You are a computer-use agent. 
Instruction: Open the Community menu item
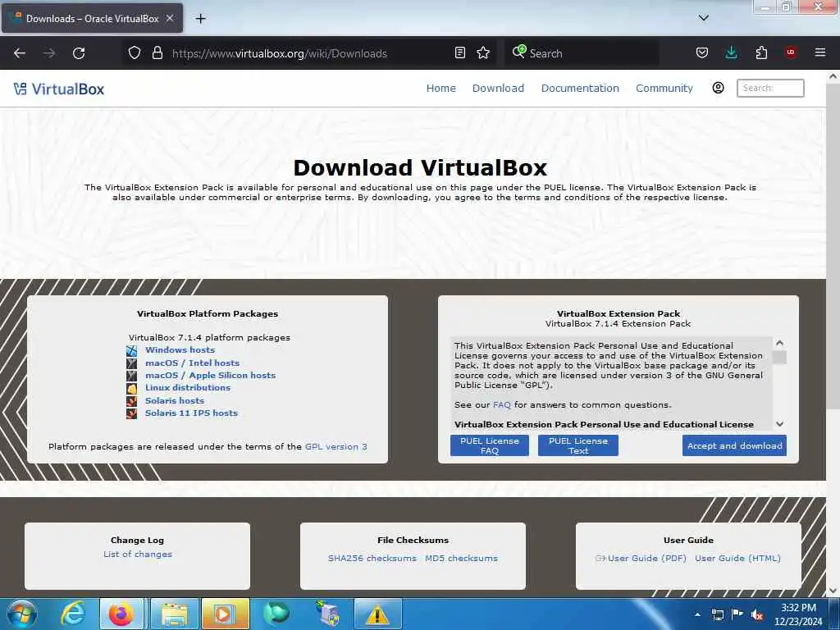664,88
